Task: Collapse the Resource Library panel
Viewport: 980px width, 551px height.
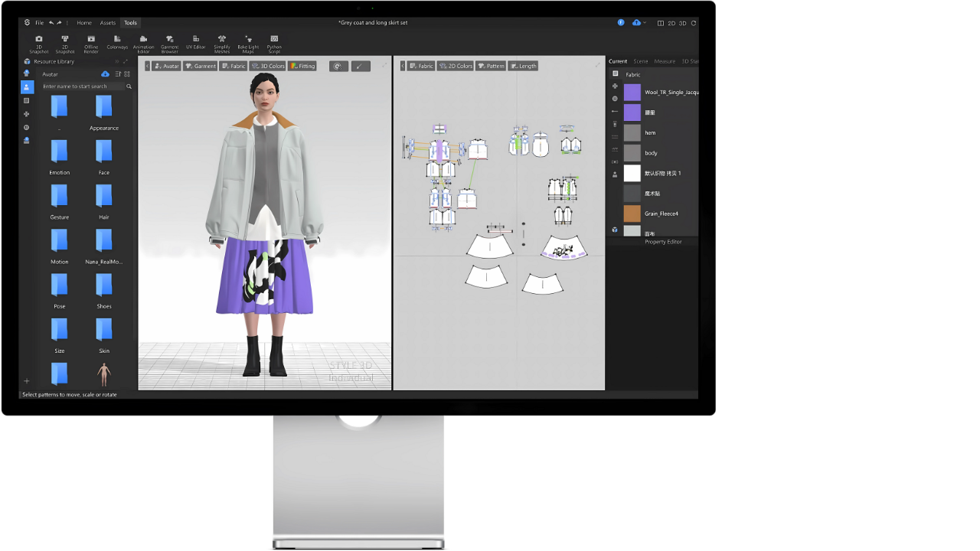Action: 117,61
